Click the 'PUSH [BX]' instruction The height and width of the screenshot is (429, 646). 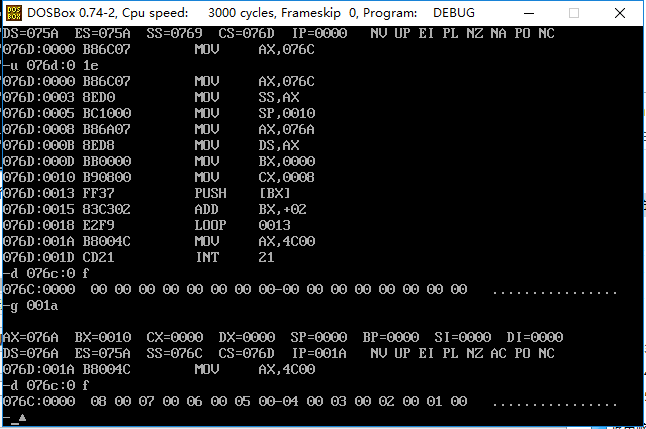point(243,193)
